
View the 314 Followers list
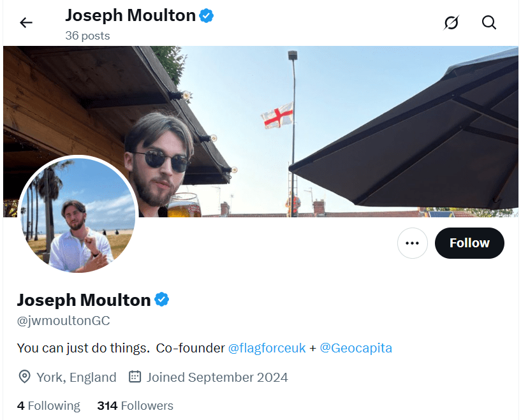[x=135, y=405]
